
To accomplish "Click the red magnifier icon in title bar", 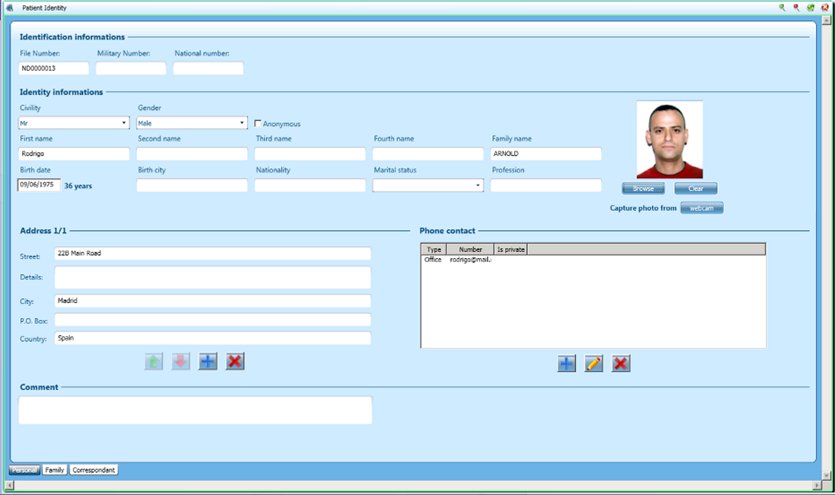I will 796,7.
